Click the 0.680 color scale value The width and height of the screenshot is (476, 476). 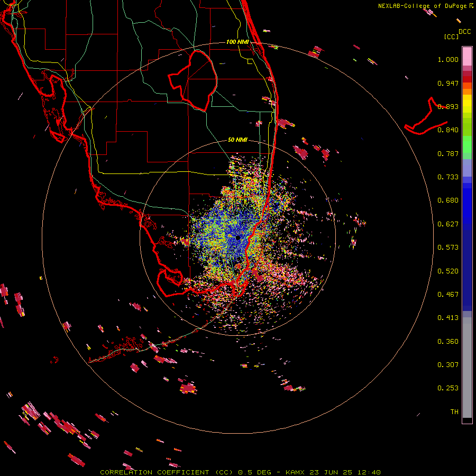tap(448, 200)
